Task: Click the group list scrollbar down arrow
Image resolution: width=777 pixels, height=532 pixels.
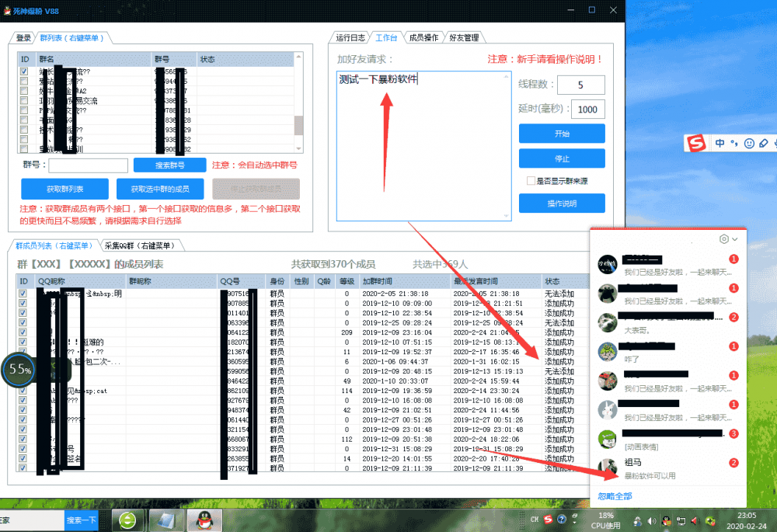Action: [298, 148]
